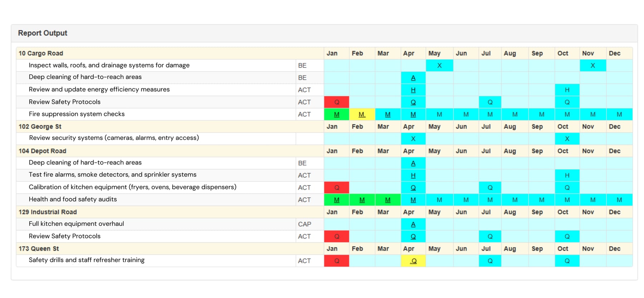Open the yellow February M link for Fire suppression system checks
644x298 pixels.
(362, 114)
